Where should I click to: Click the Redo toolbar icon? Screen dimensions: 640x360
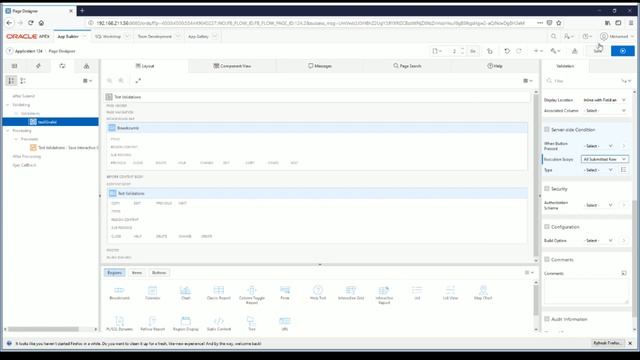(519, 51)
